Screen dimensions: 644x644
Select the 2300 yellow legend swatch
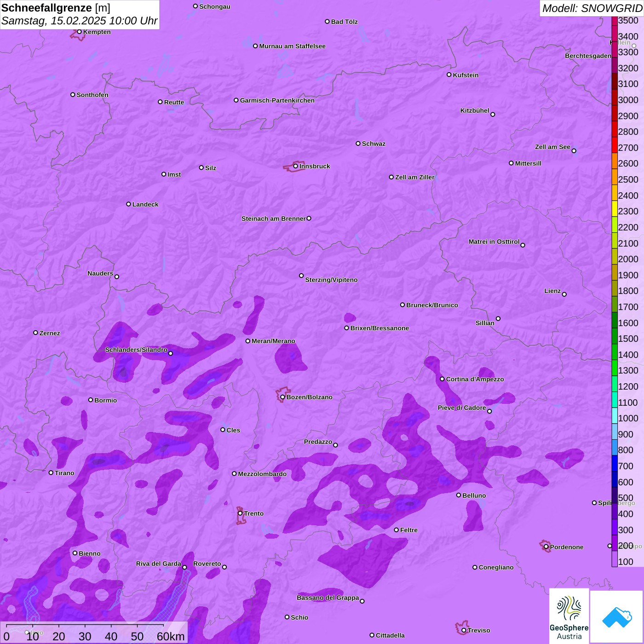coord(615,208)
